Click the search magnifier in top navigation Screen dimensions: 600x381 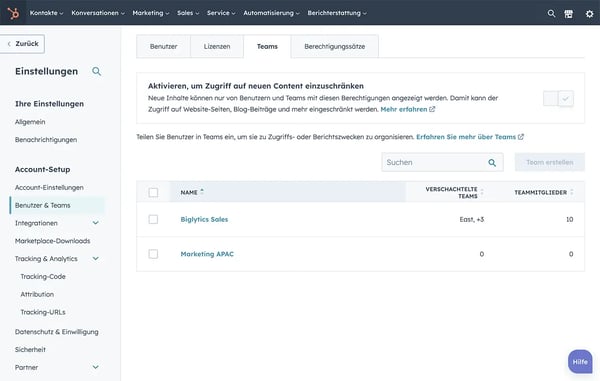pos(551,13)
